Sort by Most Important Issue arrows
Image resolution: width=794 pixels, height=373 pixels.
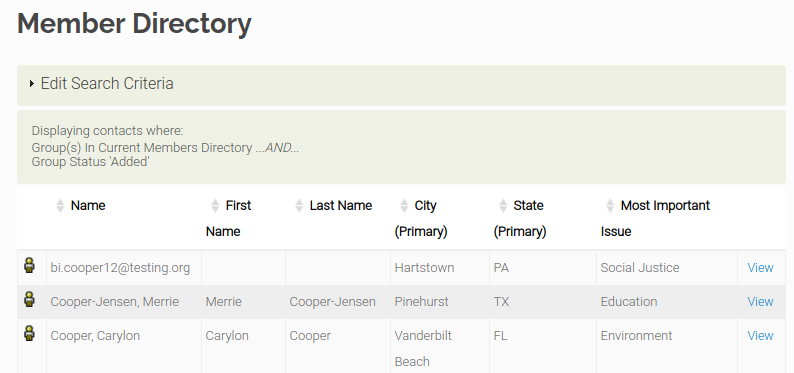pyautogui.click(x=610, y=205)
